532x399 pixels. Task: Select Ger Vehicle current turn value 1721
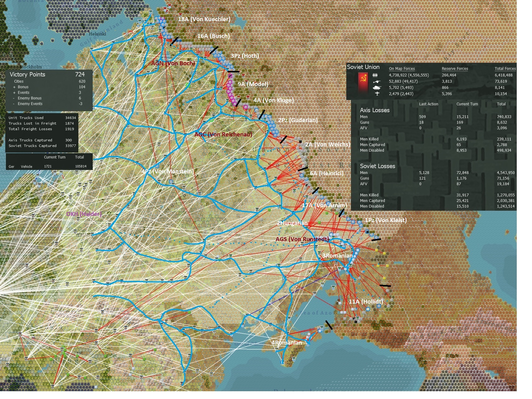(48, 167)
